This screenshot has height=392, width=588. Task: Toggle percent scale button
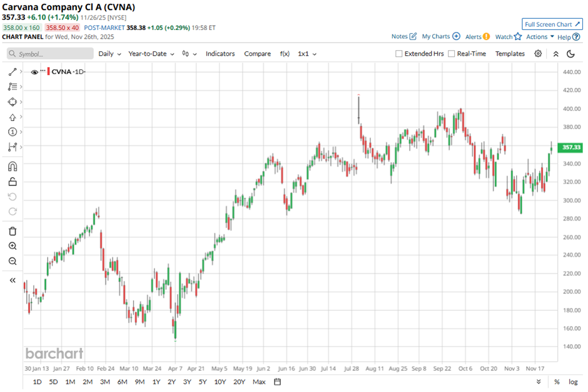pos(557,382)
